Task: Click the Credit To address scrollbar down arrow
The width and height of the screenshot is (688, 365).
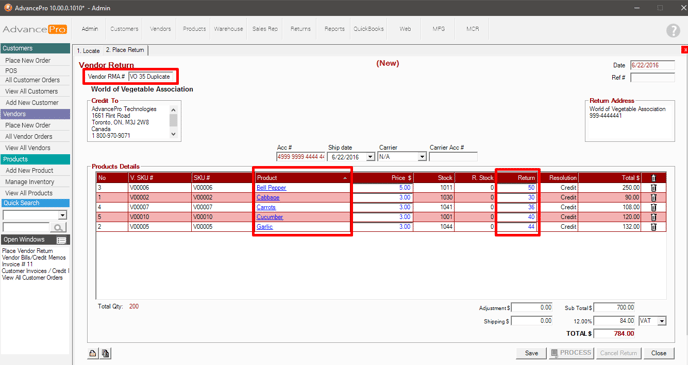Action: [173, 134]
